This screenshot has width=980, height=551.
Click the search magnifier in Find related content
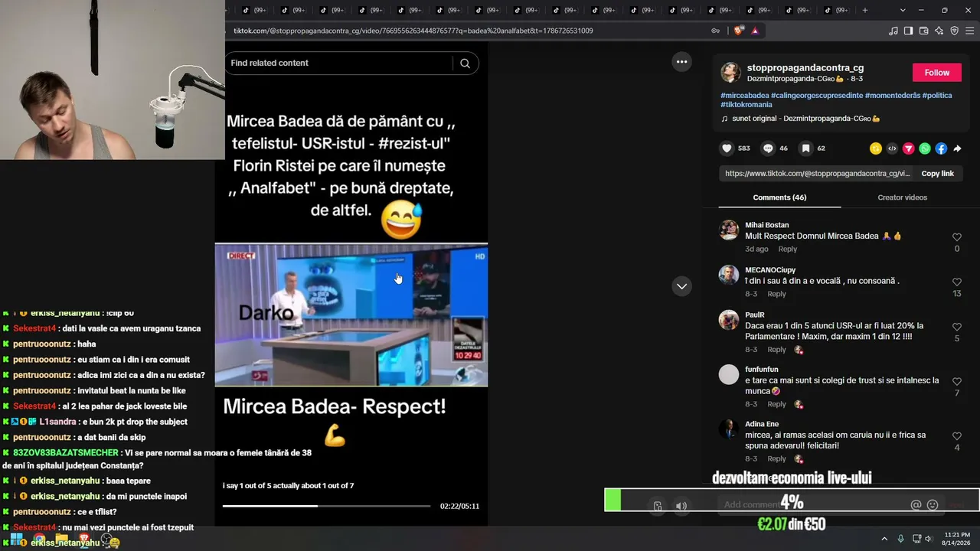tap(465, 64)
